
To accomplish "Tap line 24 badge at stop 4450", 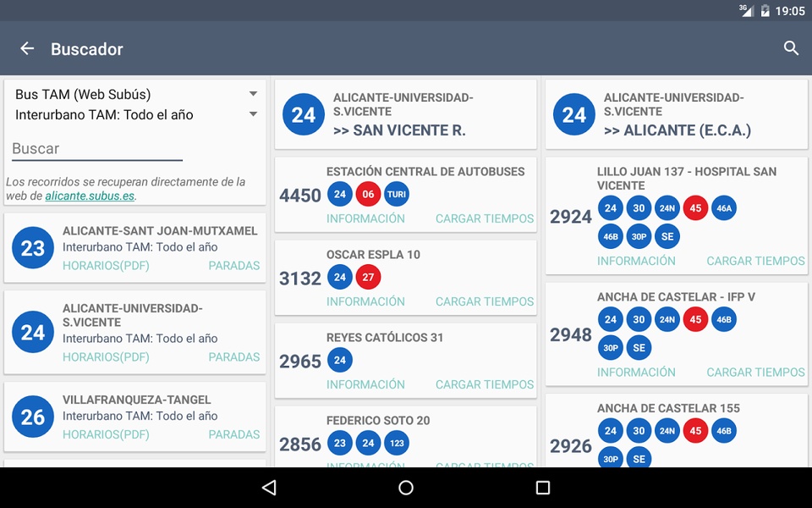I will point(340,195).
